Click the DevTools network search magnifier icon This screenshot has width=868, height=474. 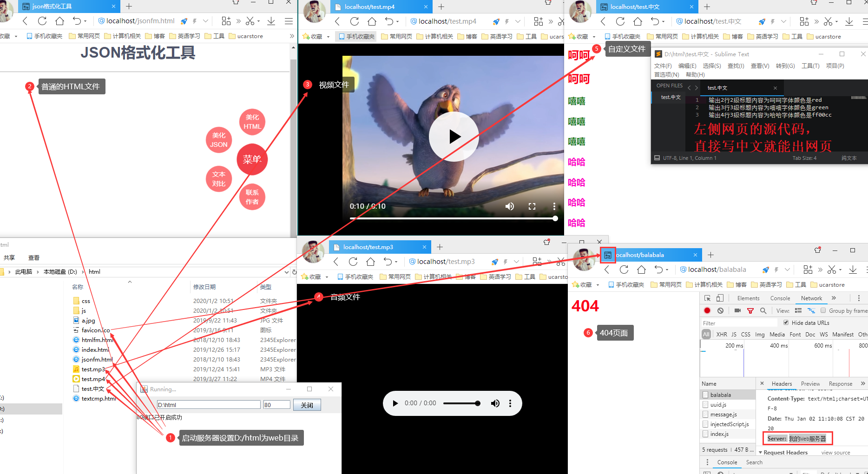coord(763,310)
